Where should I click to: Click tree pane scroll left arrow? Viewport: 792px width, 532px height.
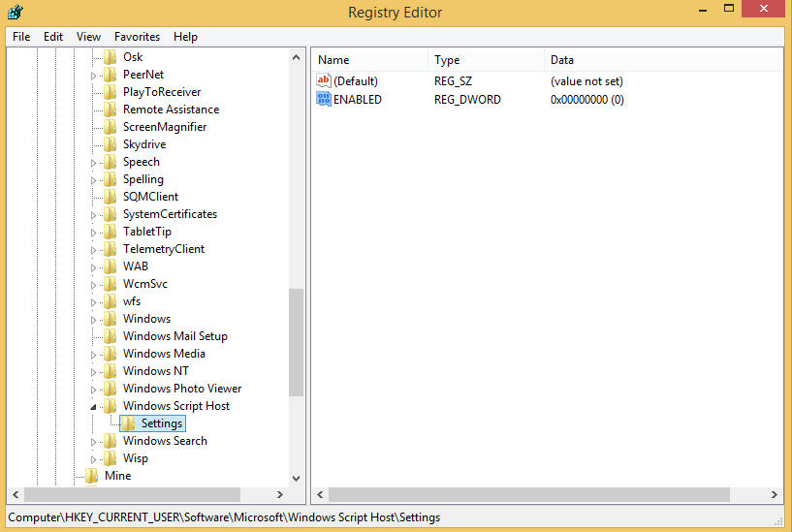[16, 494]
